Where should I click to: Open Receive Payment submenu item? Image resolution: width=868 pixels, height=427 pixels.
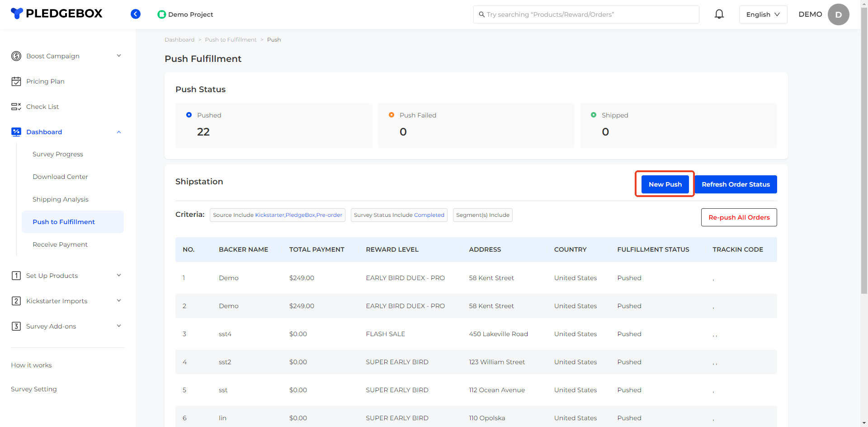click(60, 244)
